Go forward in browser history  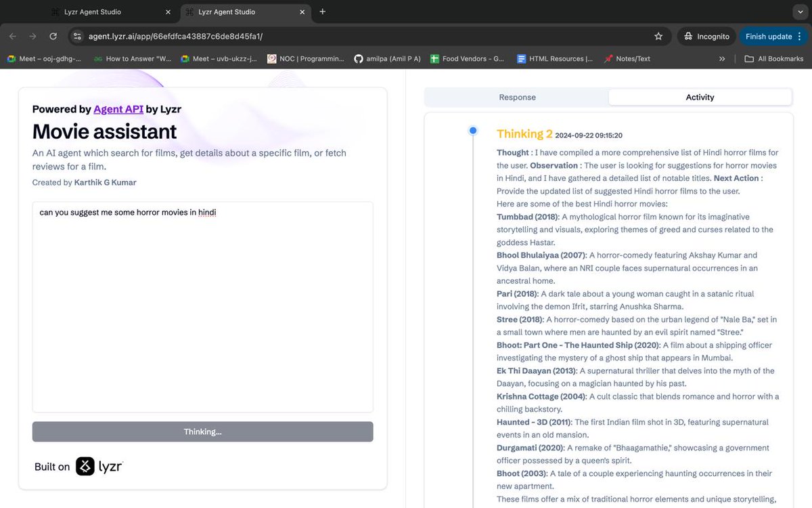[x=32, y=37]
